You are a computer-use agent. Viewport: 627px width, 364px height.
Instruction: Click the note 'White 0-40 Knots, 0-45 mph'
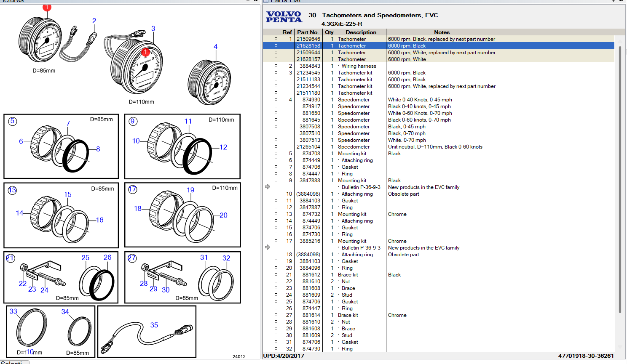420,99
